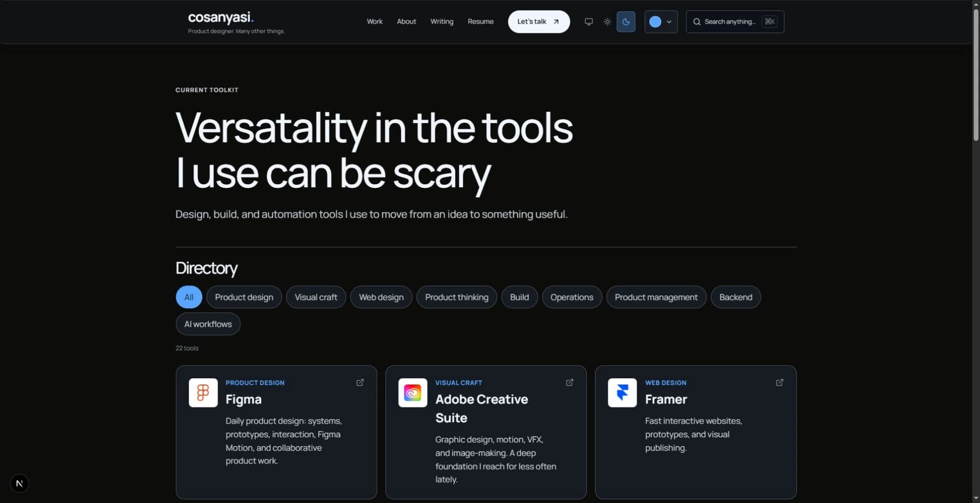Filter directory by Web design
This screenshot has width=980, height=503.
tap(381, 297)
